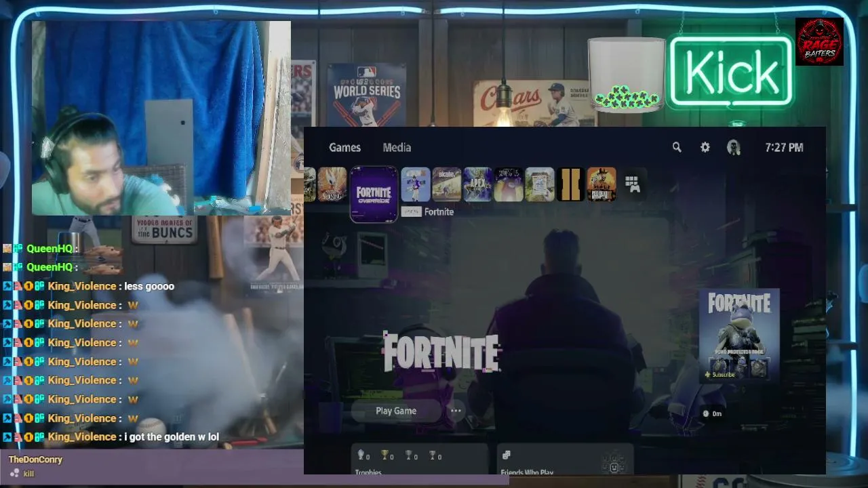868x488 pixels.
Task: Select the Call of Duty Black Ops II tile
Action: coord(570,184)
